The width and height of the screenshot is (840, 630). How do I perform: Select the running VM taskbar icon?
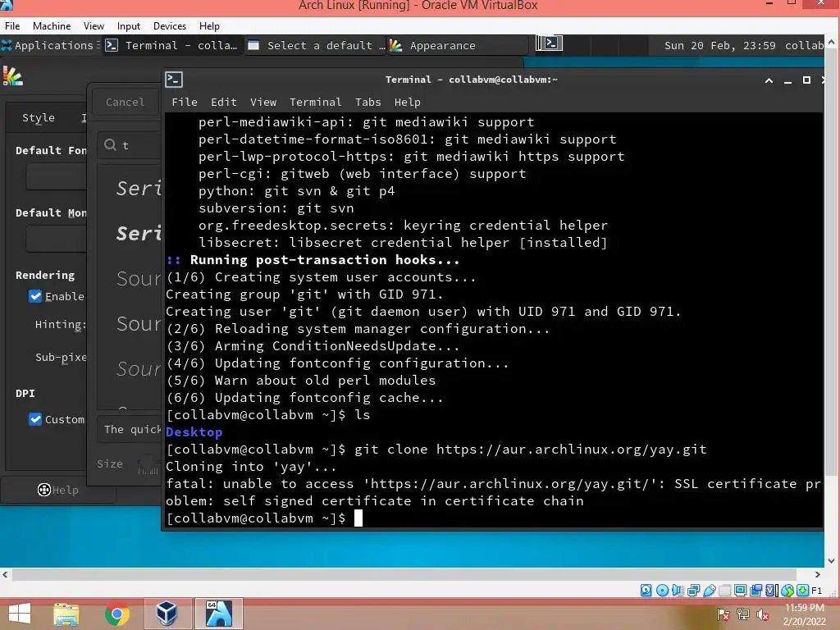pos(218,614)
